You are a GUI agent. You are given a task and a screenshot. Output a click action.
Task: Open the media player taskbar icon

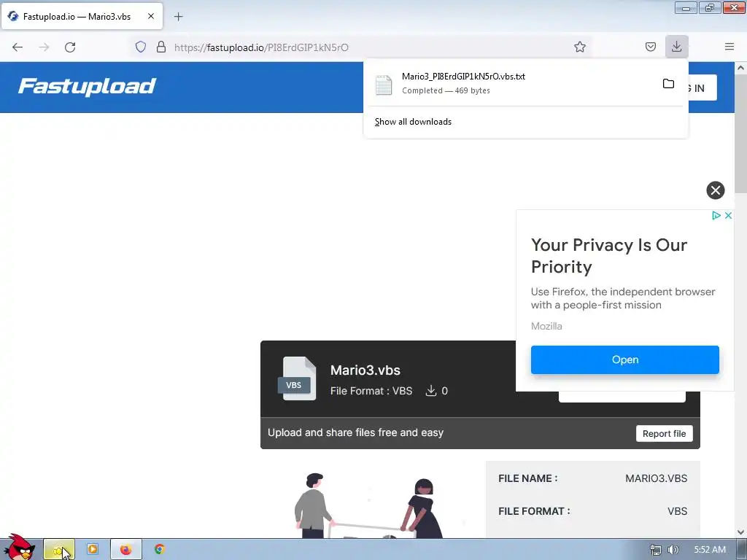(93, 550)
